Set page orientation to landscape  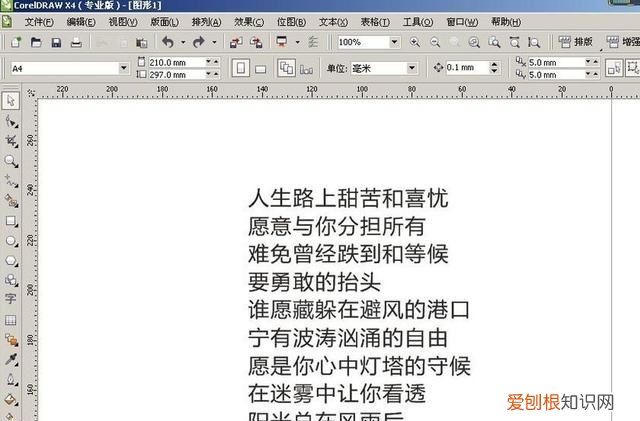(x=260, y=69)
